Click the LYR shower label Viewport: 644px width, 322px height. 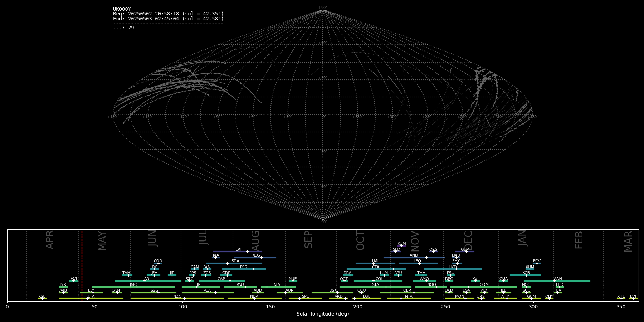[63, 285]
